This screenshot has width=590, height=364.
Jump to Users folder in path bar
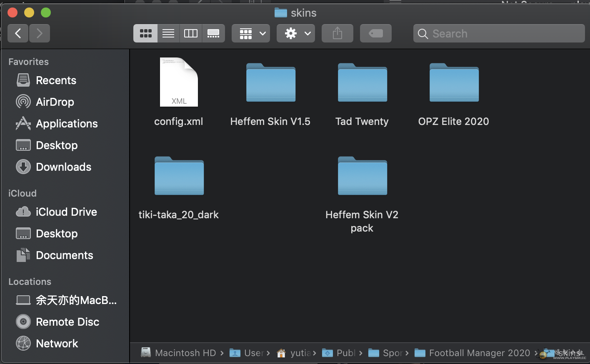247,353
